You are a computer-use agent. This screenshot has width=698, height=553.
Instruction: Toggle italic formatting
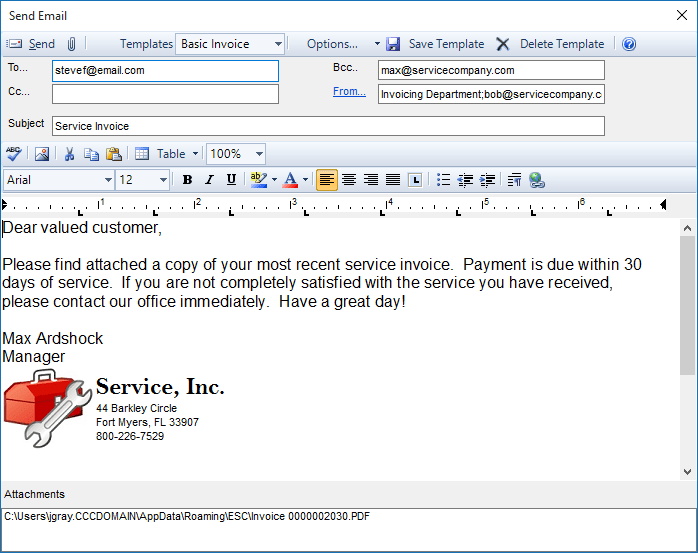pyautogui.click(x=209, y=180)
